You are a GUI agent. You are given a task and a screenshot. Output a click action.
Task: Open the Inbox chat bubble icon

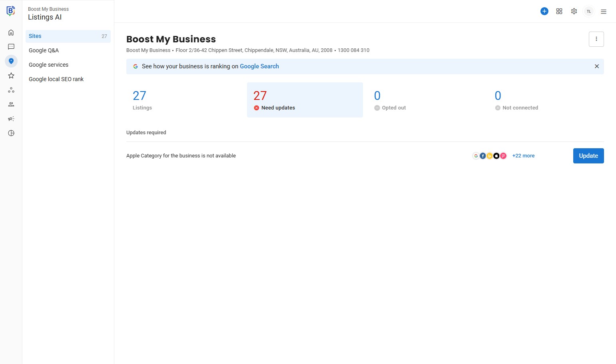click(x=11, y=47)
